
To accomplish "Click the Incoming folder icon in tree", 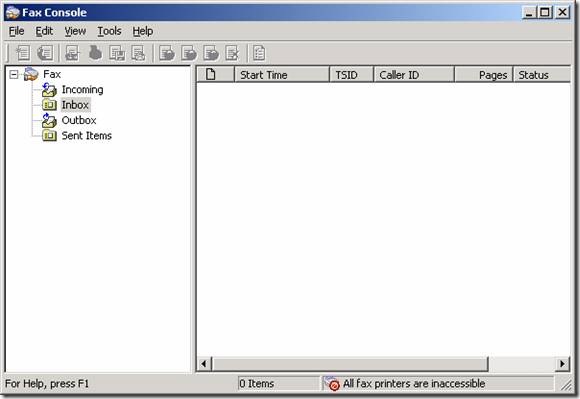I will pyautogui.click(x=49, y=90).
